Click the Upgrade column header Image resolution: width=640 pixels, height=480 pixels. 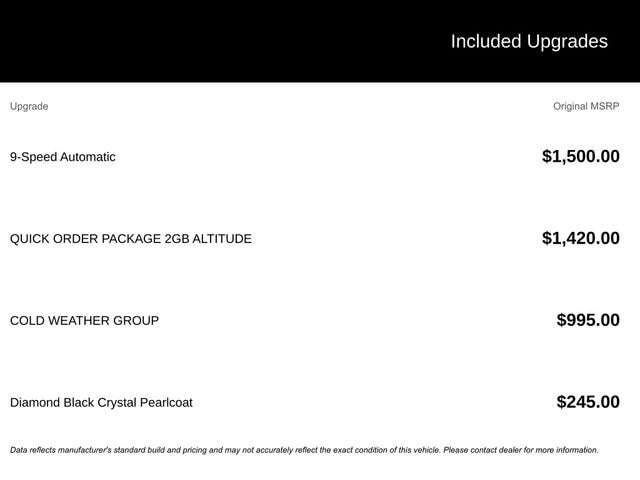(29, 106)
